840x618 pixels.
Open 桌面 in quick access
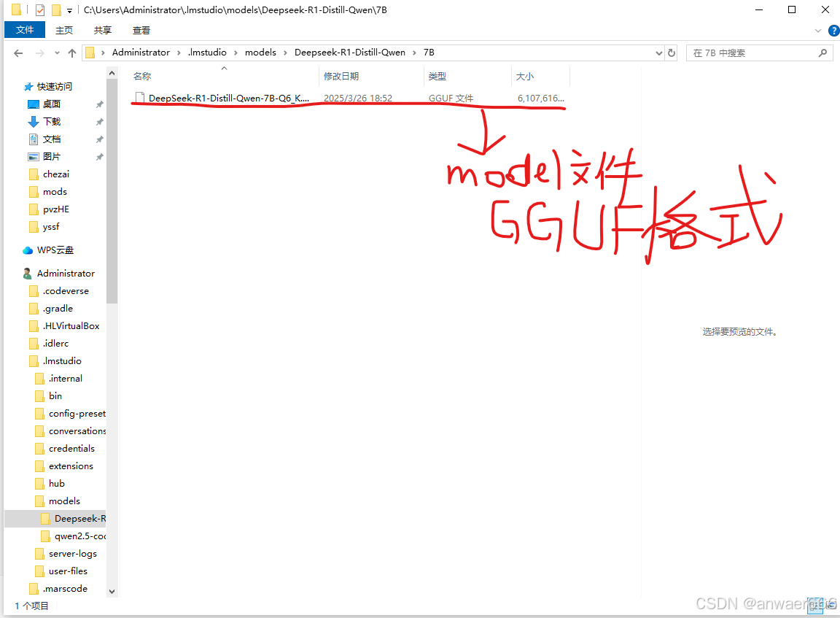tap(52, 104)
